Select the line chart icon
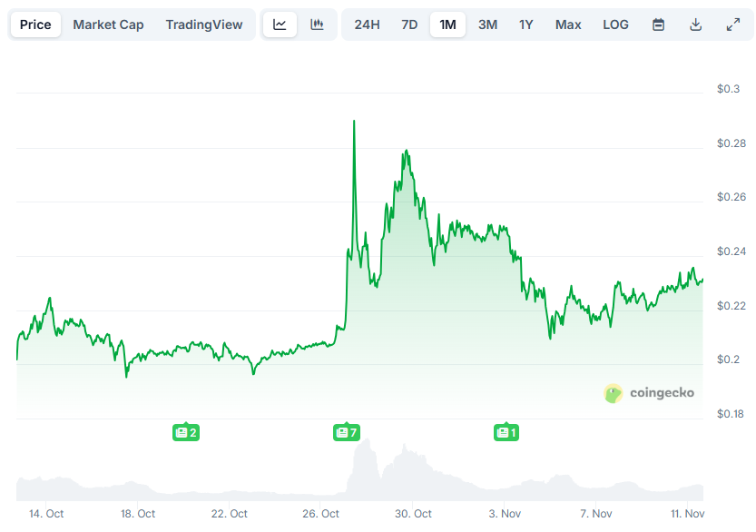Image resolution: width=756 pixels, height=532 pixels. tap(280, 25)
